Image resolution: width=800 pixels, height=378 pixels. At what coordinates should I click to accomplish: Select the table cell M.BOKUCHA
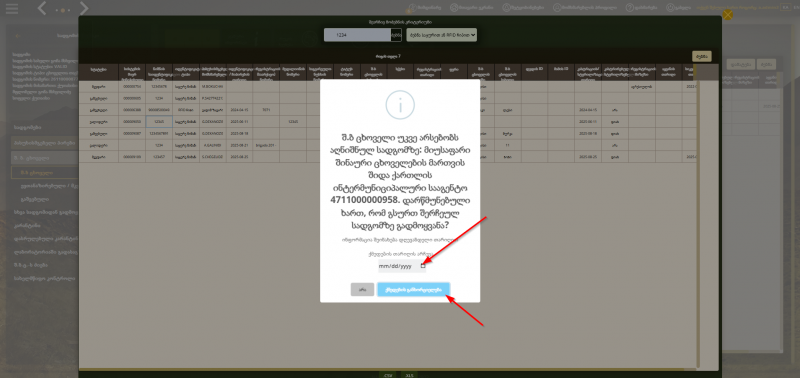tap(213, 87)
